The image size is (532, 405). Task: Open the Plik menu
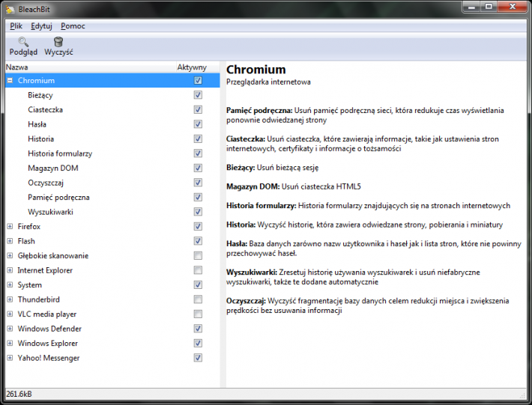[x=16, y=26]
